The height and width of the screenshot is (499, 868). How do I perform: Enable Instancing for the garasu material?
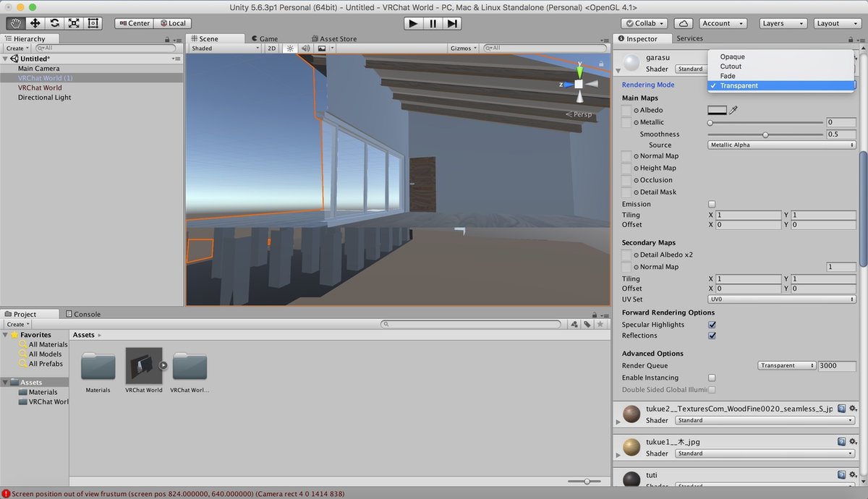click(x=712, y=377)
